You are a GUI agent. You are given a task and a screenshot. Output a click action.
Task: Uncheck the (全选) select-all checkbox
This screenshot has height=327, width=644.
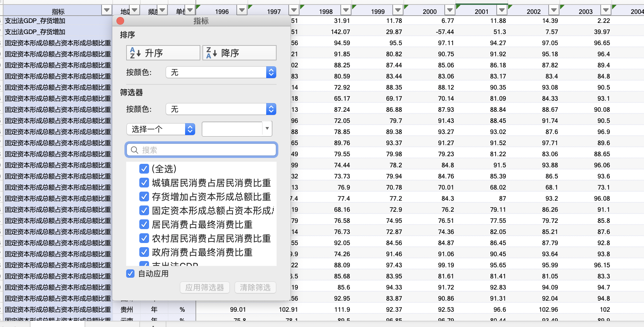pyautogui.click(x=144, y=169)
